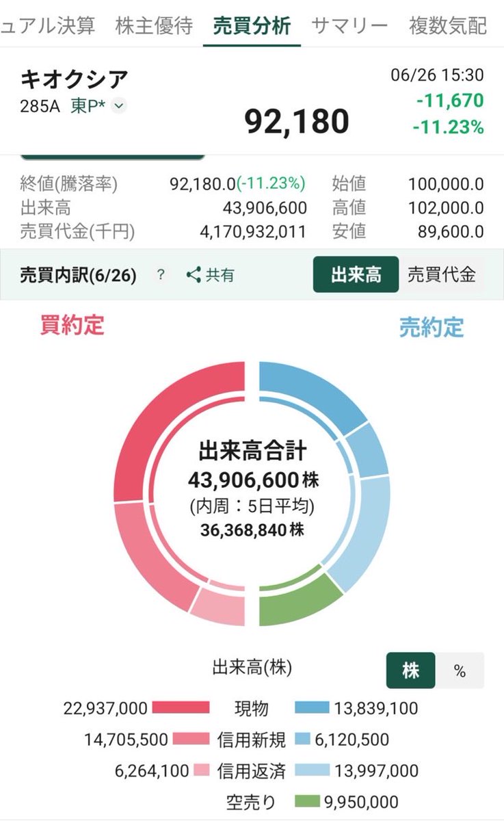Click the current price 92,180
504x821 pixels.
297,122
